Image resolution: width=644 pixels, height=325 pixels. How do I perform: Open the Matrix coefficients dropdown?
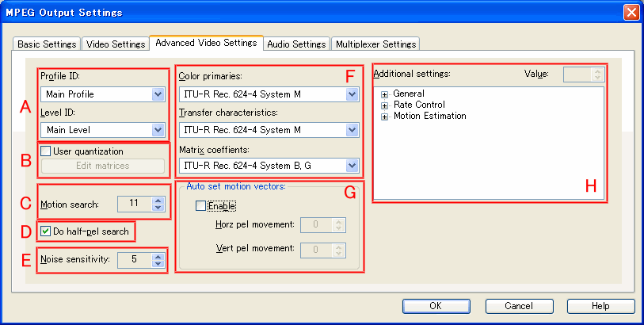pyautogui.click(x=352, y=166)
